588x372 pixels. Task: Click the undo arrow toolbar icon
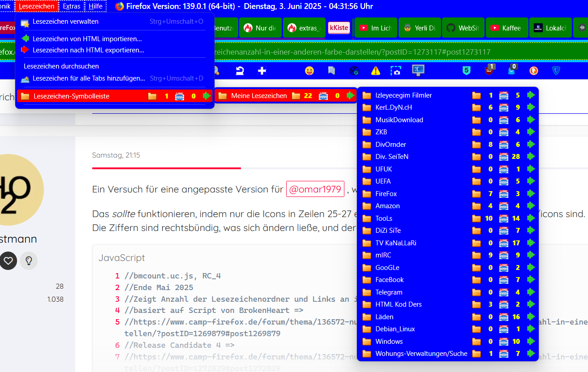pyautogui.click(x=240, y=70)
